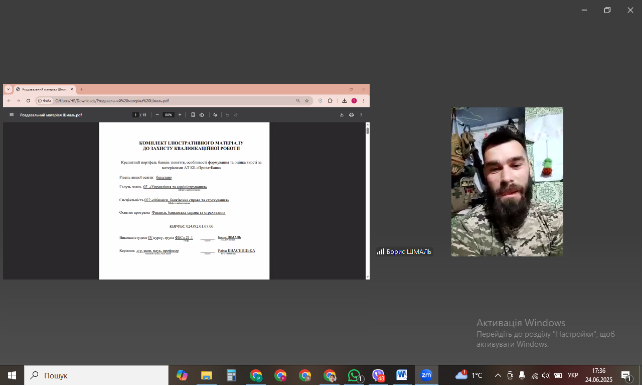Zoom in the PDF with plus button
This screenshot has width=643, height=386.
pyautogui.click(x=180, y=115)
